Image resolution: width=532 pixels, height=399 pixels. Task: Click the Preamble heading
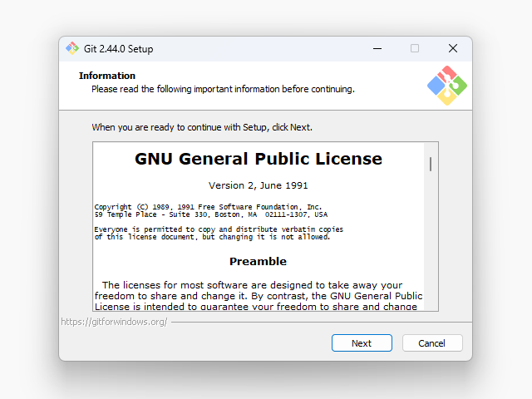tap(258, 261)
